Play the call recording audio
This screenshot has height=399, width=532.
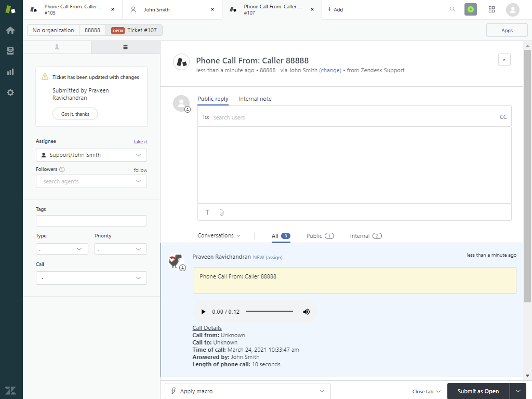(x=203, y=312)
